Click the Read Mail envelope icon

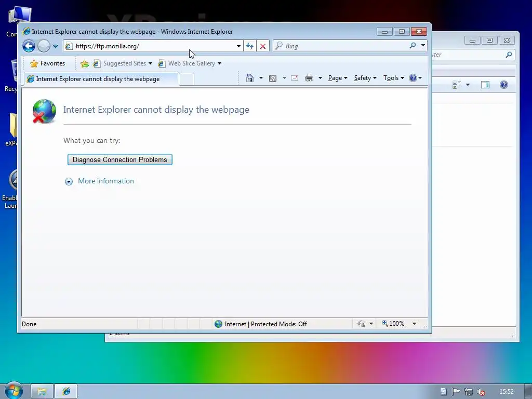295,78
